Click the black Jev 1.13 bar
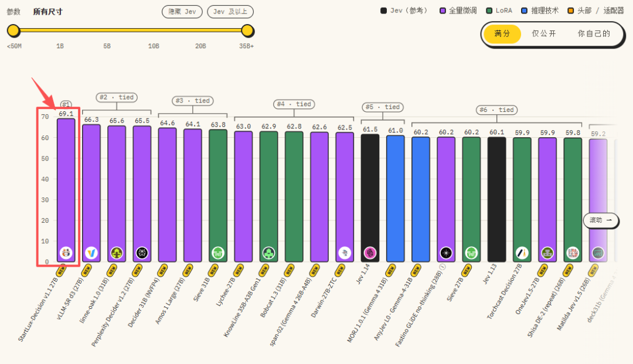Screen dimensions: 633x364 (496, 199)
